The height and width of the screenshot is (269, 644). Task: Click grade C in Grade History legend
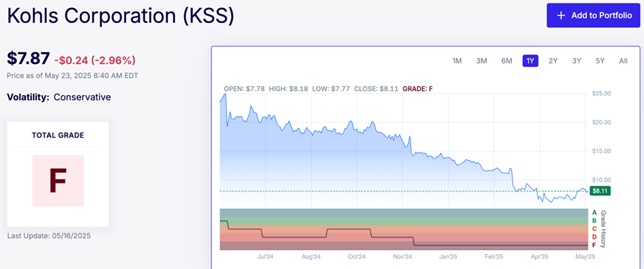click(594, 229)
